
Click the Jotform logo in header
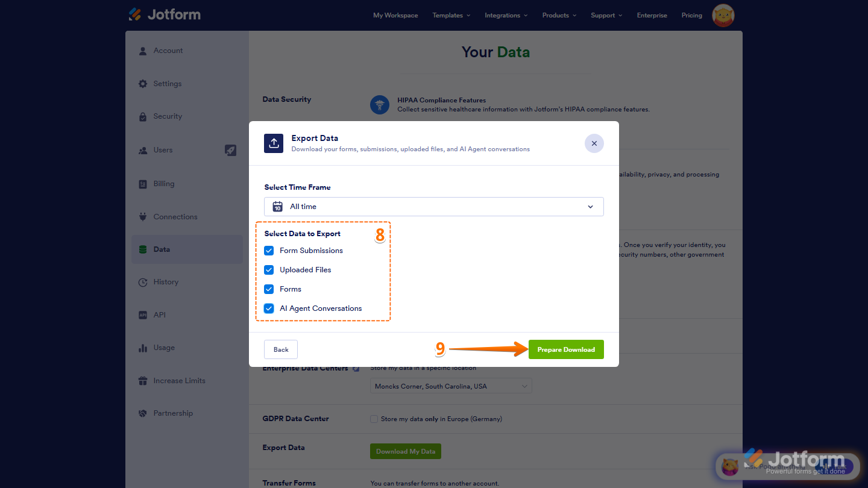(165, 14)
